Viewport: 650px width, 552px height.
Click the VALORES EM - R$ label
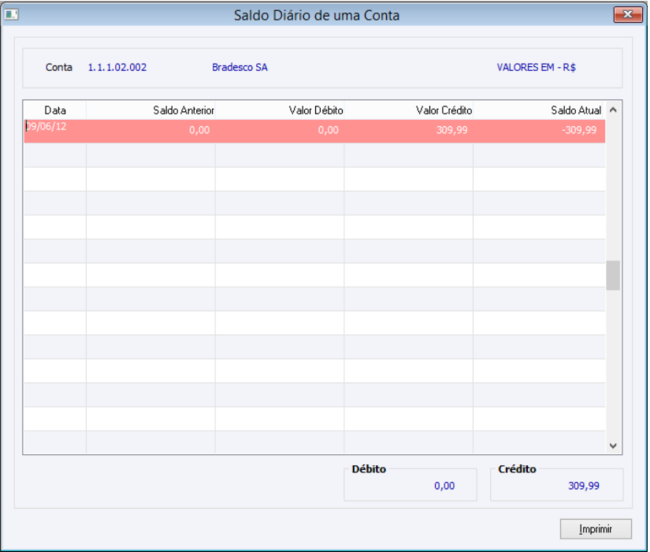(x=536, y=67)
